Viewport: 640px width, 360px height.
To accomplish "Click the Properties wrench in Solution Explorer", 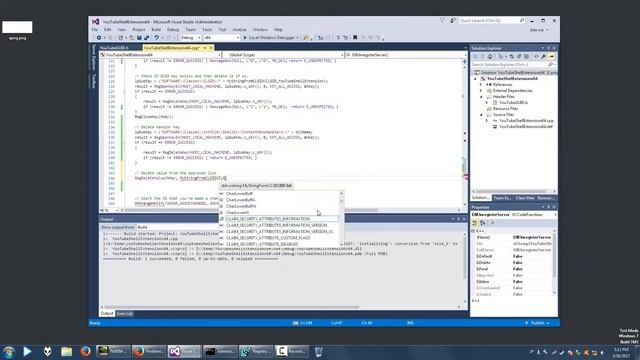I will tap(544, 56).
